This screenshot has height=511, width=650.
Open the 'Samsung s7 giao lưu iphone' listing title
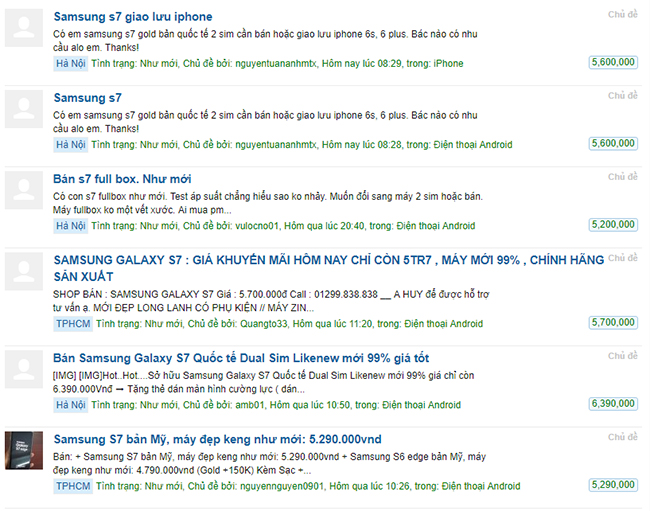pos(133,17)
